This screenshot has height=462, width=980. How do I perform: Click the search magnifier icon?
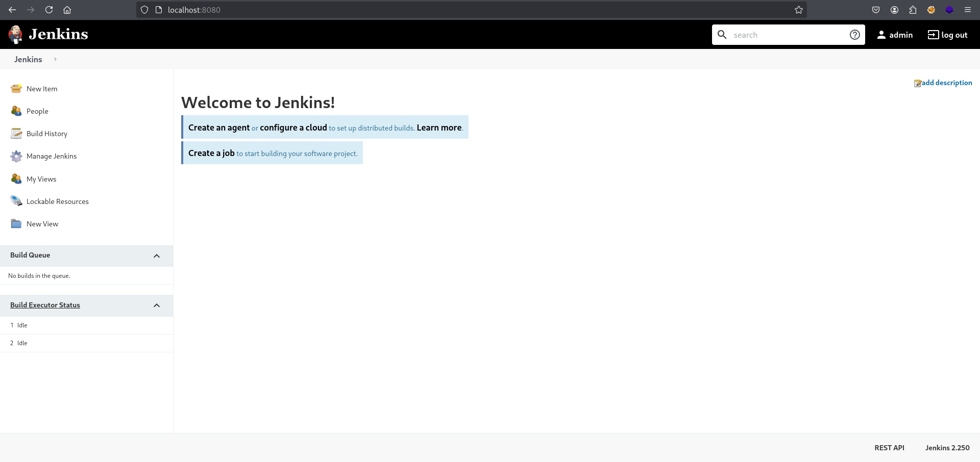click(722, 35)
